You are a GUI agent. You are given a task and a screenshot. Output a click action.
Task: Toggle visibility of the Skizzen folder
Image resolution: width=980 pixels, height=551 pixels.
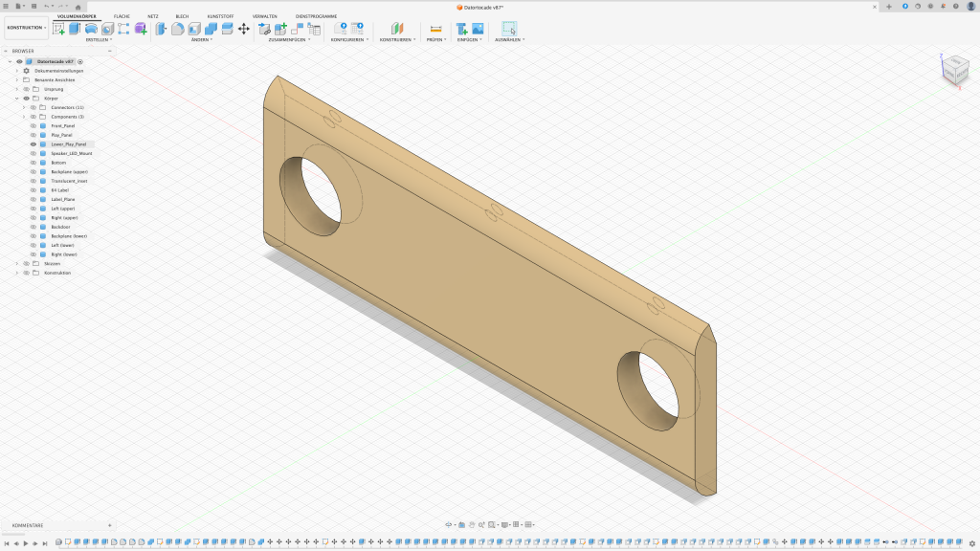tap(26, 264)
